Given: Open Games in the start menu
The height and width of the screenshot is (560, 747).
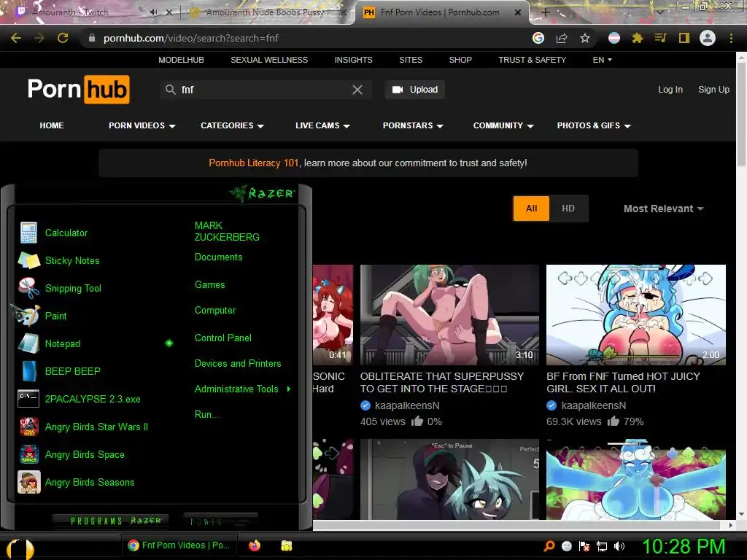Looking at the screenshot, I should (x=209, y=285).
